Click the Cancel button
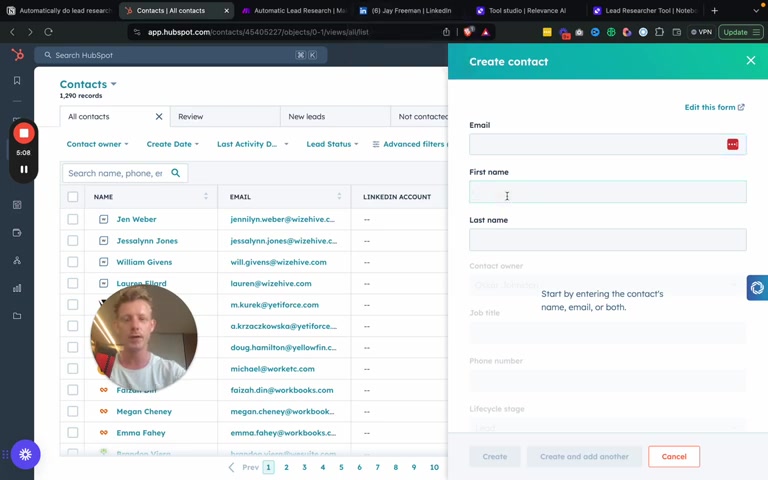The image size is (768, 480). 674,456
